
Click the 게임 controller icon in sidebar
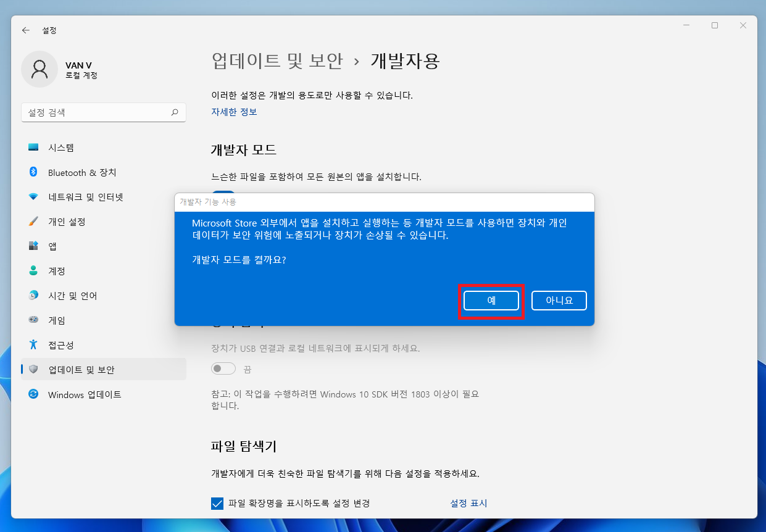[33, 320]
